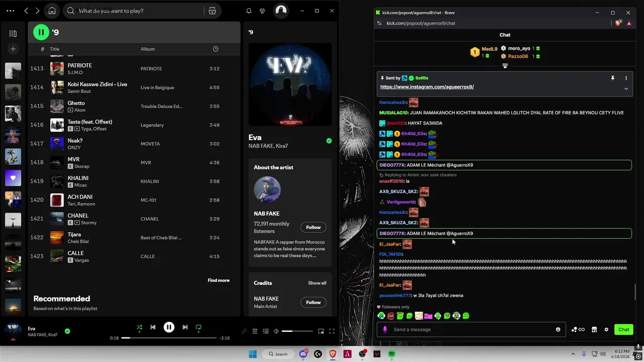Viewport: 644px width, 362px height.
Task: Open pinned message three-dot options
Action: click(x=626, y=78)
